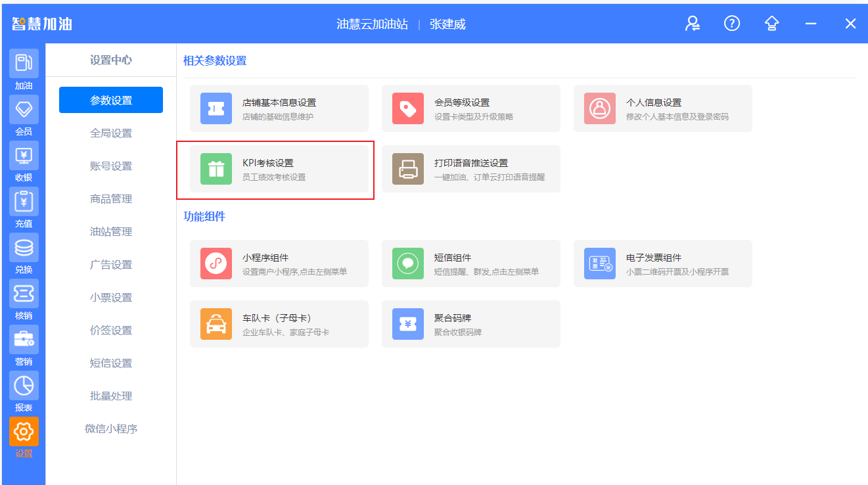Select the 充值 recharge icon
The image size is (868, 485).
point(24,202)
